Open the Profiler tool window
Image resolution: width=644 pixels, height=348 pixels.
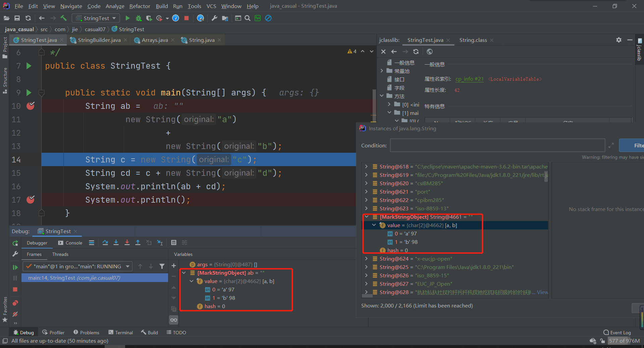tap(53, 332)
